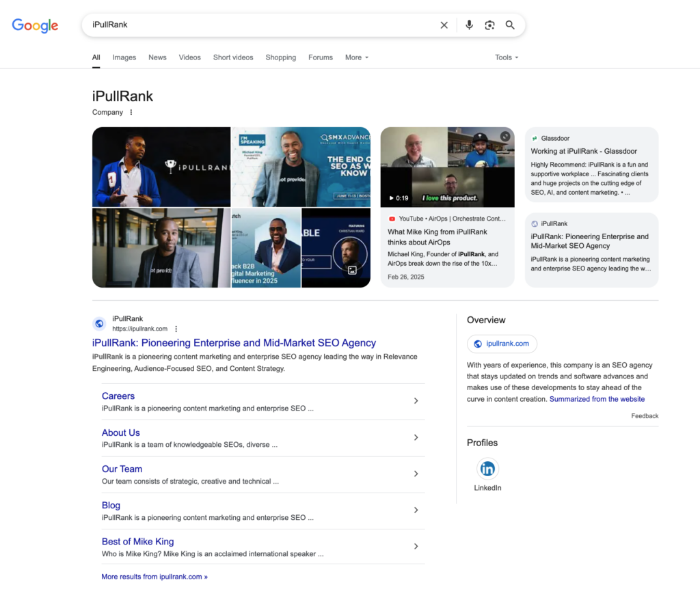Image resolution: width=700 pixels, height=593 pixels.
Task: Play the AirOps YouTube video thumbnail
Action: coord(447,167)
